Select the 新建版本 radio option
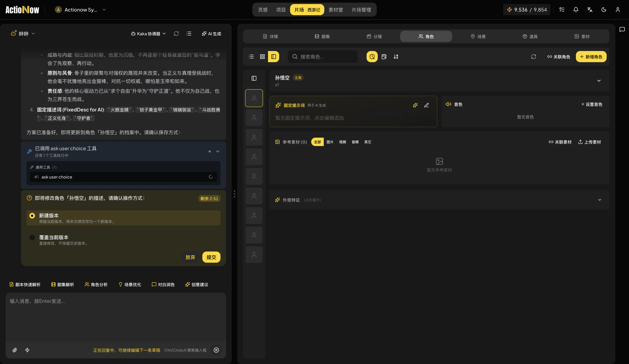 [32, 216]
